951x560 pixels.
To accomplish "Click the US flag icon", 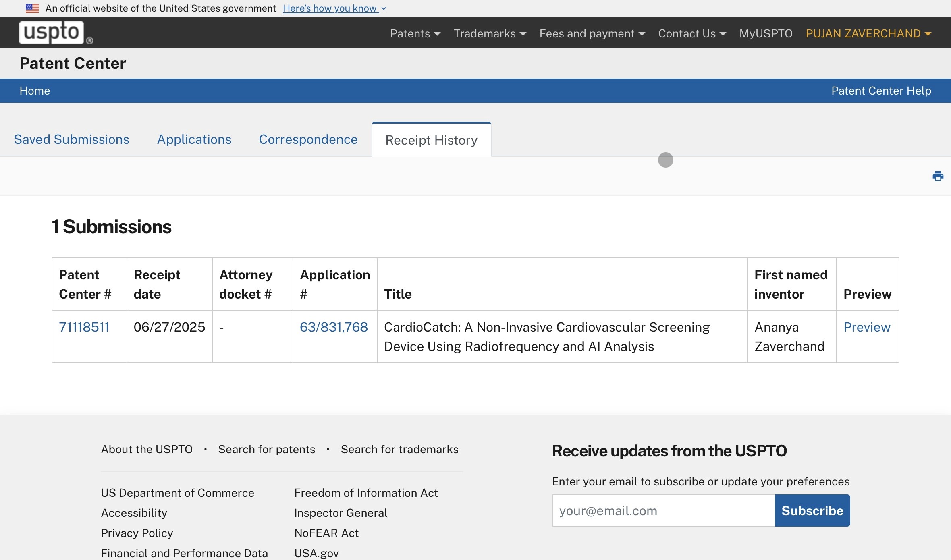I will click(x=32, y=8).
